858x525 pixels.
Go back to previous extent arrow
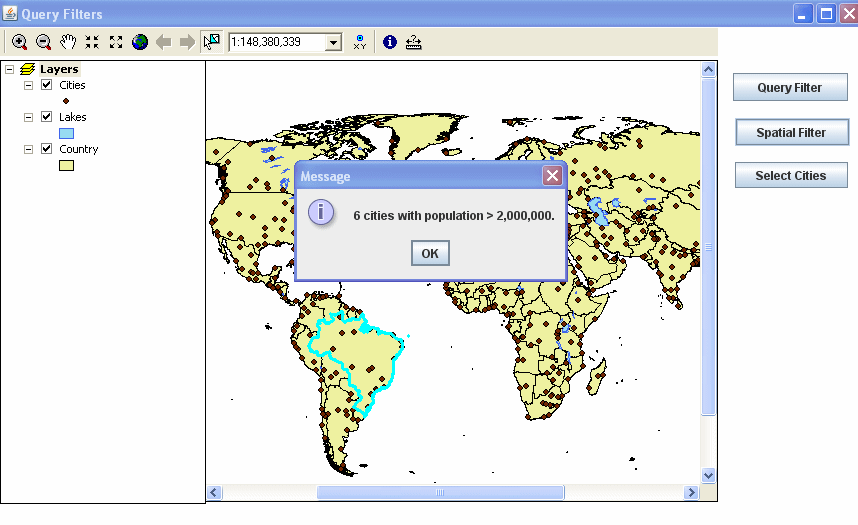pos(164,42)
